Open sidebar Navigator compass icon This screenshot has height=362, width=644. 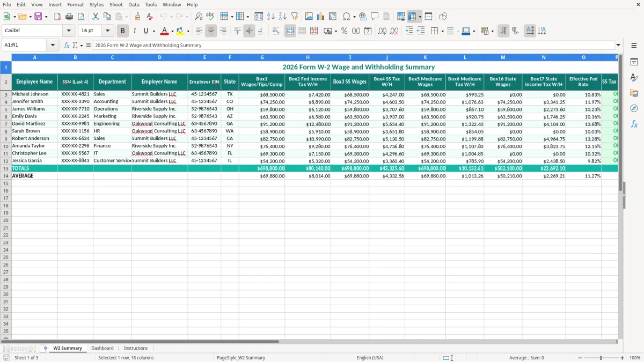point(634,108)
